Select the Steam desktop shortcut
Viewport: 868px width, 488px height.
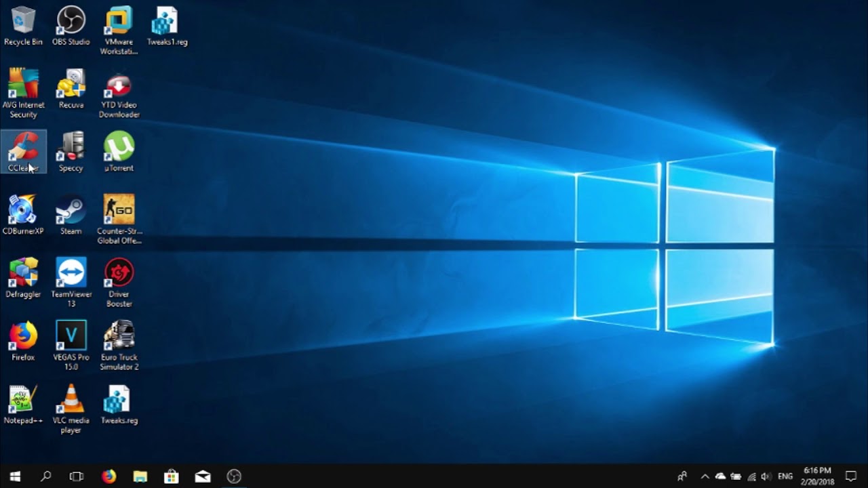[x=71, y=215]
